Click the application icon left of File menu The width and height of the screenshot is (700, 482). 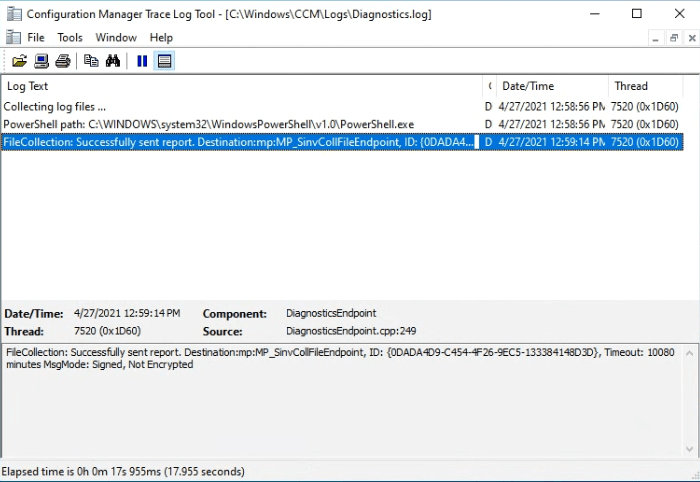point(12,38)
